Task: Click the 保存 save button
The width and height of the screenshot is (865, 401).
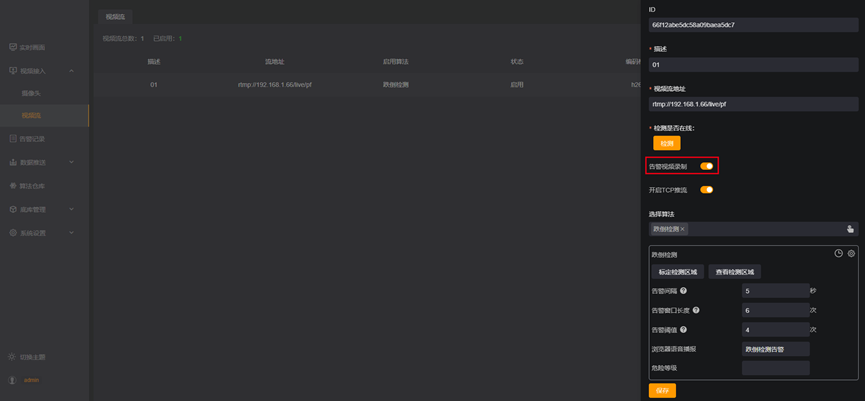Action: [x=662, y=391]
